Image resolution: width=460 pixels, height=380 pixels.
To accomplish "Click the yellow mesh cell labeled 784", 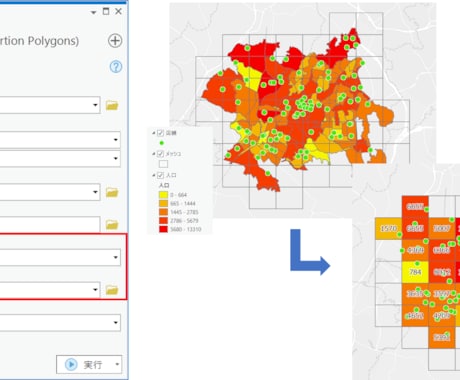I will tap(415, 272).
